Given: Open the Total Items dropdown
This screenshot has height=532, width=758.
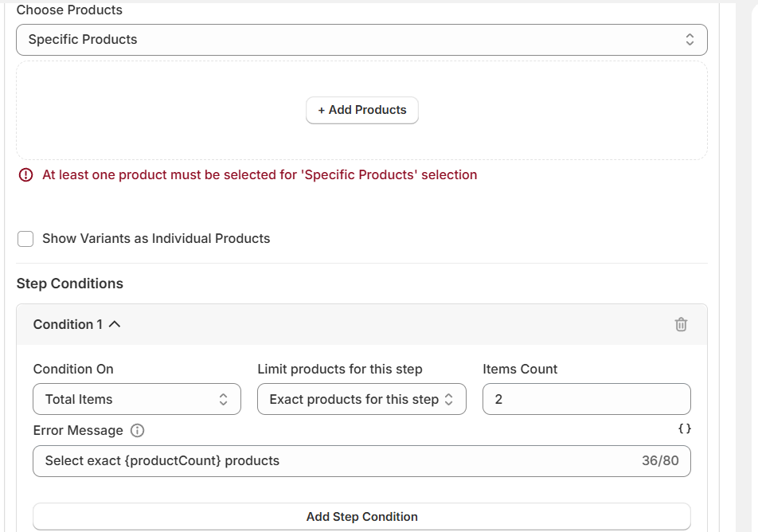Looking at the screenshot, I should click(137, 400).
